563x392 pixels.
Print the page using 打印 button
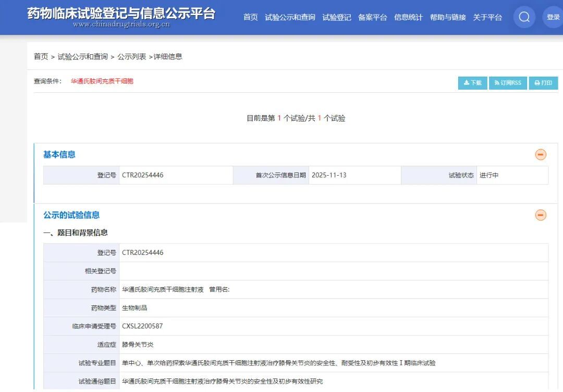tap(543, 83)
